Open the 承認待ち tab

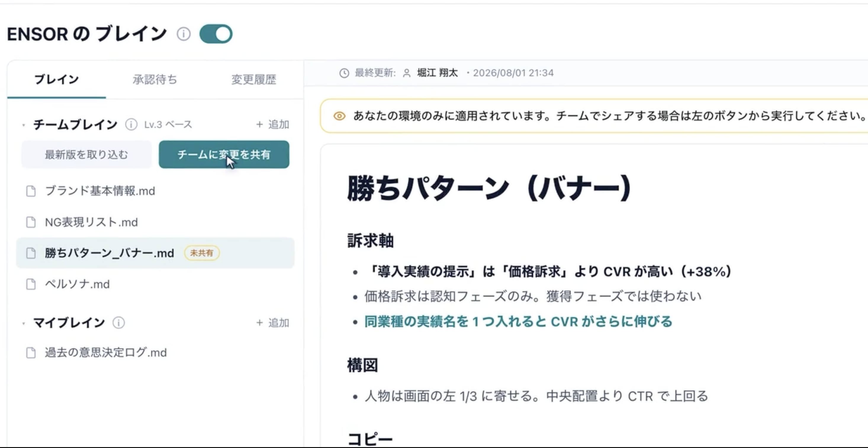(155, 80)
